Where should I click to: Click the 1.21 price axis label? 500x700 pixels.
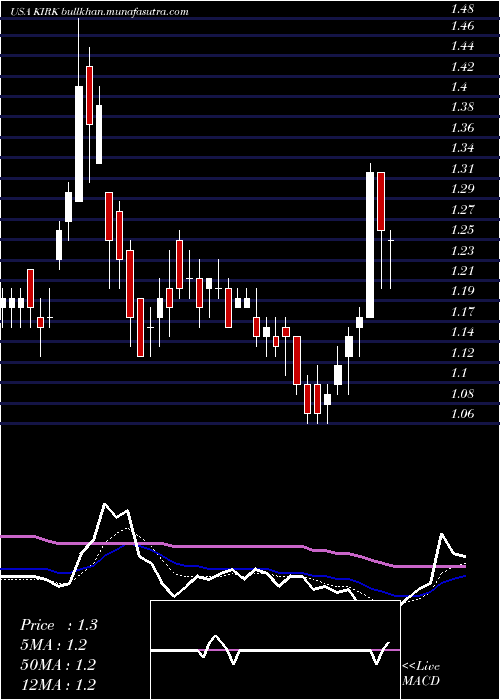[x=462, y=271]
